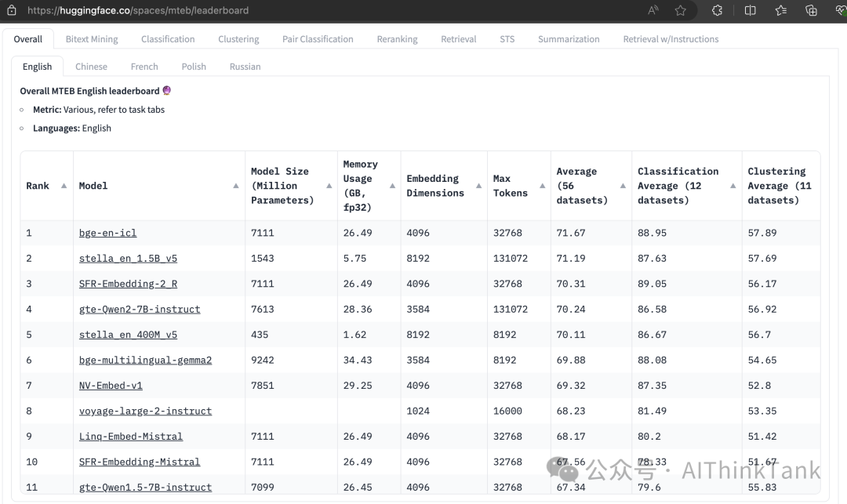Screen dimensions: 847x504
Task: Toggle split screen browser icon
Action: (750, 10)
